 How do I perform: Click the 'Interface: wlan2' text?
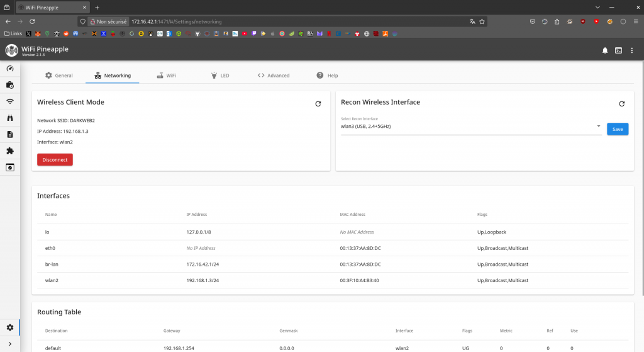(55, 142)
